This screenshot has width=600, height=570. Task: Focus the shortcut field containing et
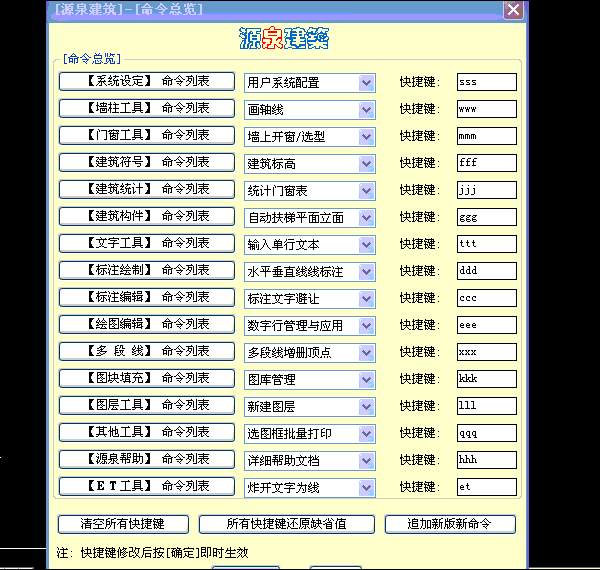point(486,487)
